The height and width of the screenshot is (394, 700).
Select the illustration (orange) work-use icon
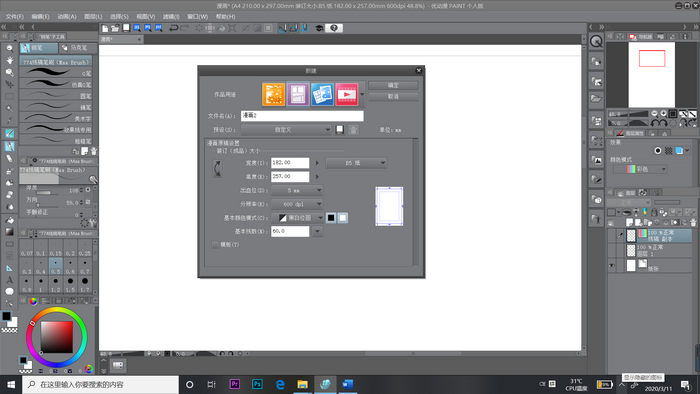tap(273, 94)
